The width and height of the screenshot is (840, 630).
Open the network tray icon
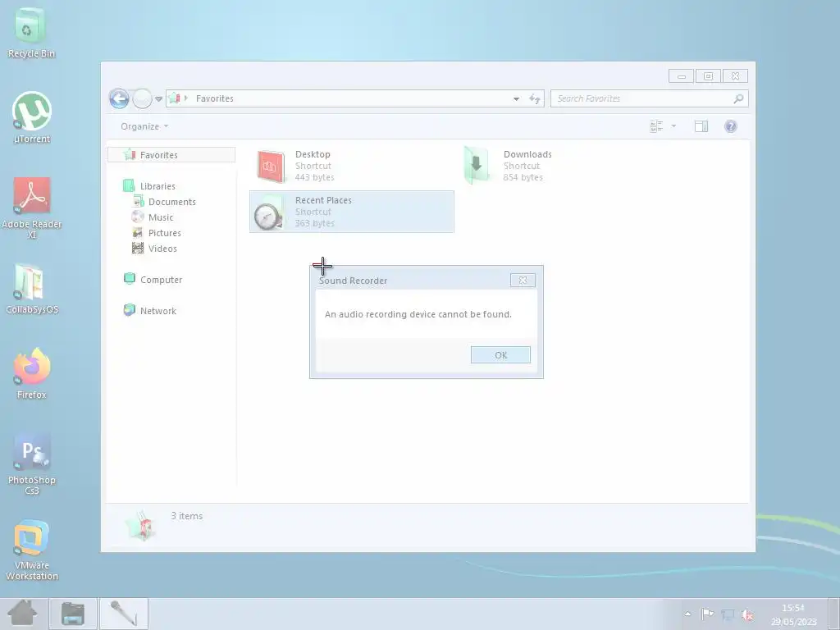coord(728,614)
